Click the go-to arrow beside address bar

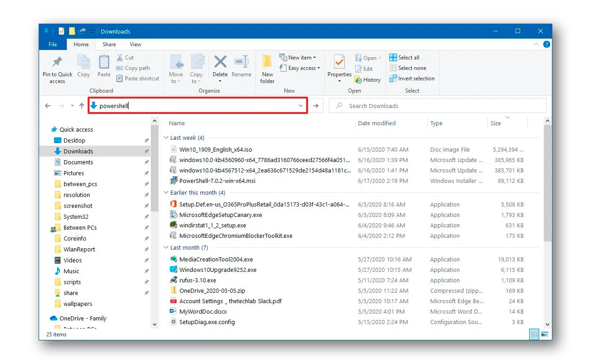coord(316,106)
